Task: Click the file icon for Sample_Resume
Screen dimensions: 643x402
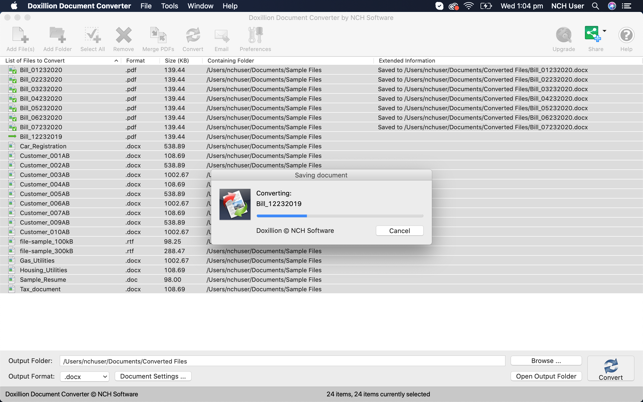Action: coord(11,280)
